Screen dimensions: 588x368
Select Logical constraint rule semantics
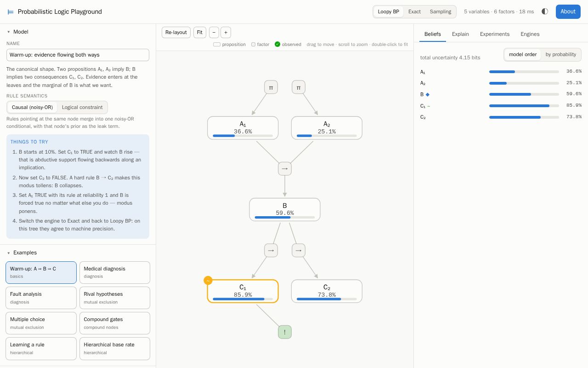82,107
